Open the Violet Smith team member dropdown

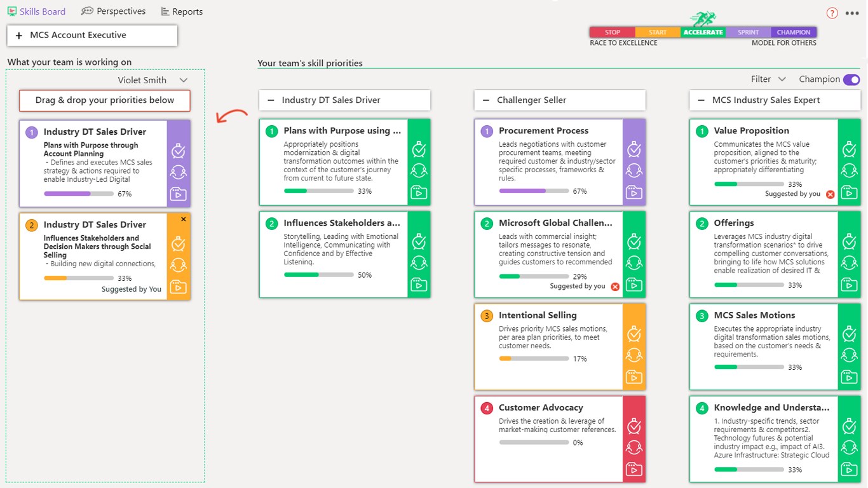pyautogui.click(x=153, y=80)
